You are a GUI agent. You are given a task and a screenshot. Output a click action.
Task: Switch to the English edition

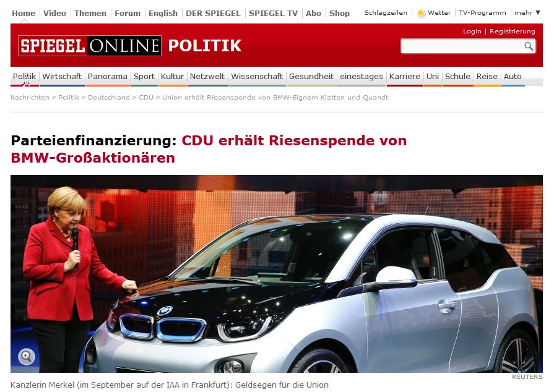click(163, 14)
